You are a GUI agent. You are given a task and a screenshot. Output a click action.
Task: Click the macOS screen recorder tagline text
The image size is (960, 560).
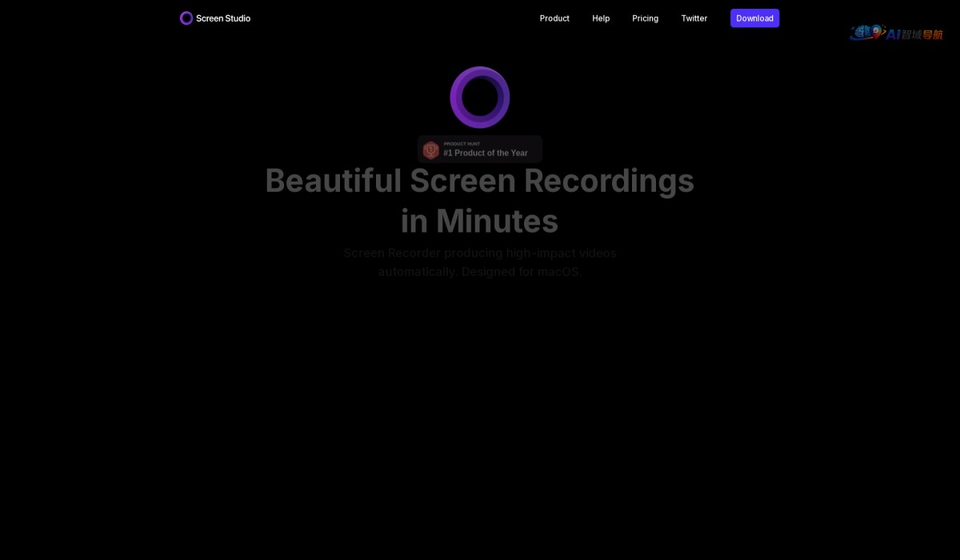480,262
